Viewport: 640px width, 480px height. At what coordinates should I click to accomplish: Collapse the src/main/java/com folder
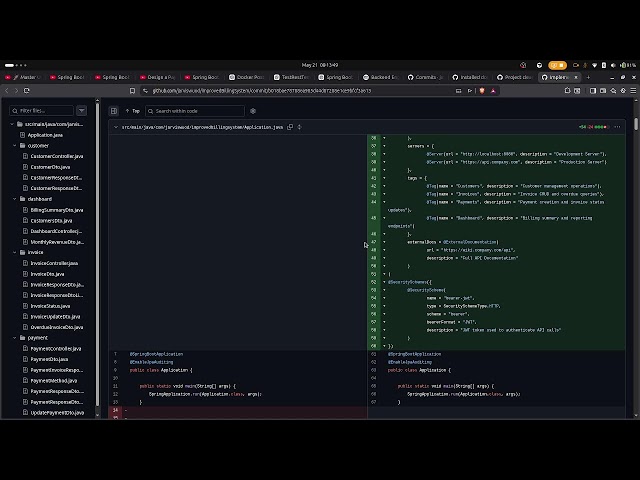12,124
